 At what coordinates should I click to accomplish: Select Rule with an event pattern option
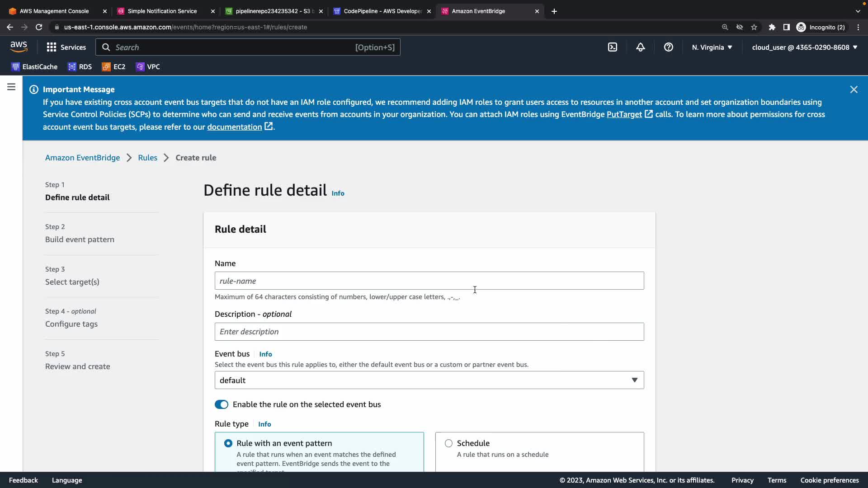[228, 443]
